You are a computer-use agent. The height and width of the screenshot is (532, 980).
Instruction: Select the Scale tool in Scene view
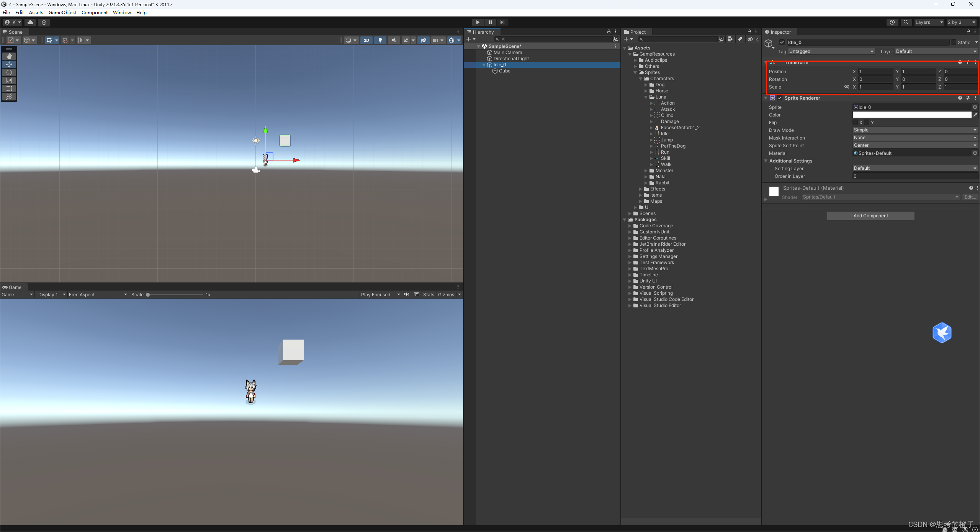[x=9, y=80]
